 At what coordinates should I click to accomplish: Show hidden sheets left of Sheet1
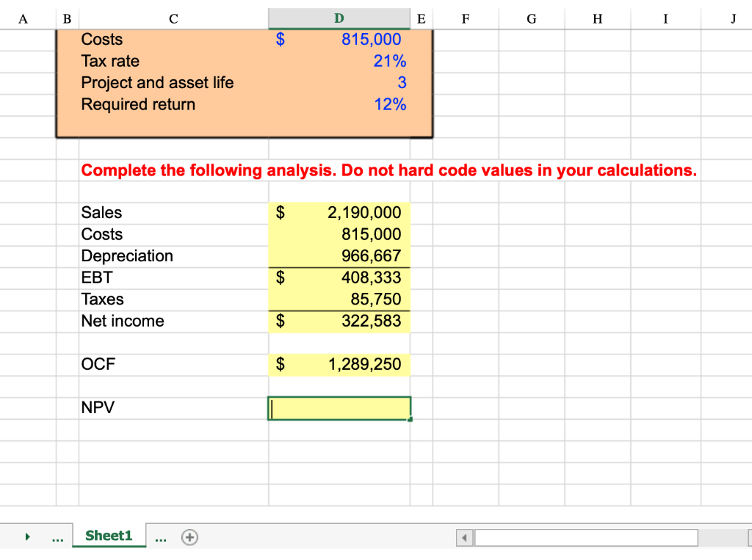point(57,539)
